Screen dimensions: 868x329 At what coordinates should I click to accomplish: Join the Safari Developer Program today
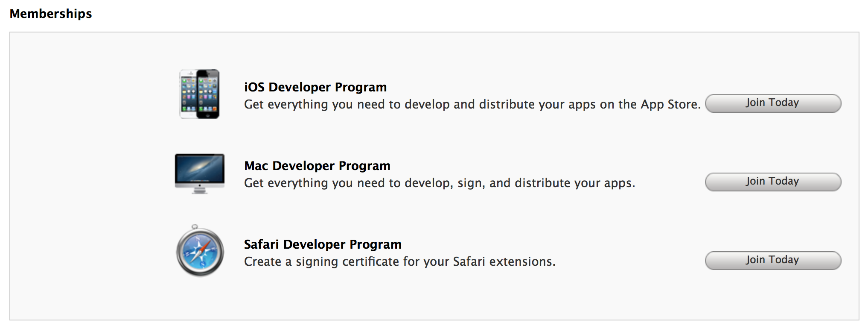click(x=773, y=261)
